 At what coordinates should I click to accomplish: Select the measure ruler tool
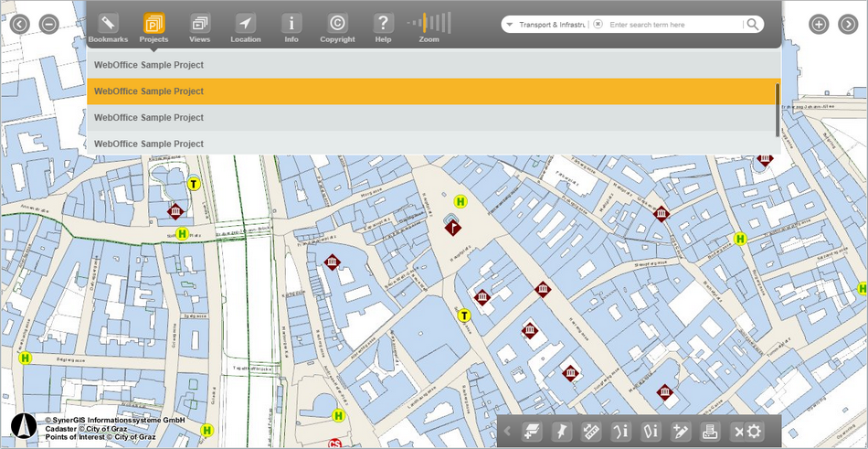tap(591, 431)
